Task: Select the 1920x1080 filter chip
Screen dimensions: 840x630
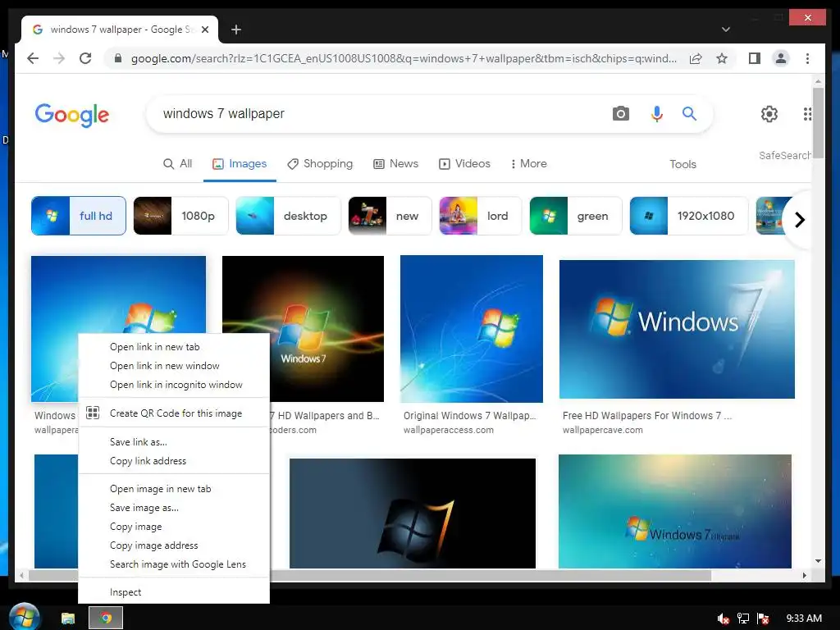Action: [689, 216]
